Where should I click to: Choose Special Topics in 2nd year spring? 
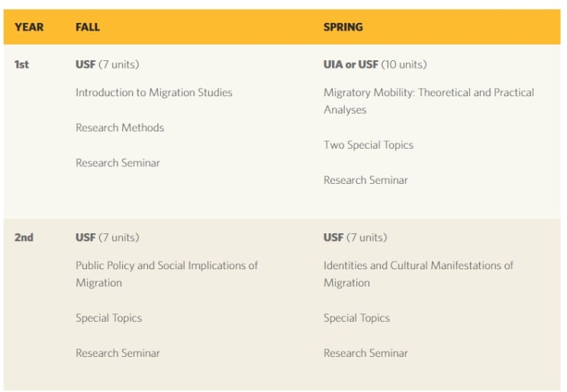point(356,318)
